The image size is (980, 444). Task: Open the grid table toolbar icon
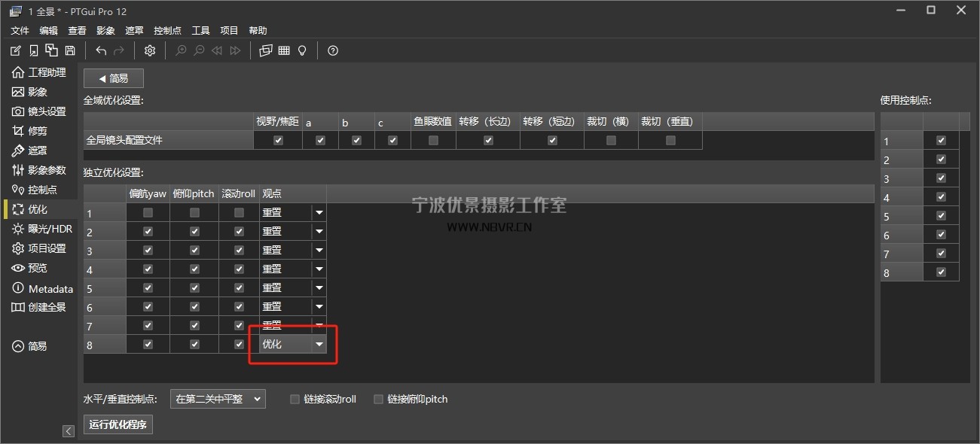[284, 50]
